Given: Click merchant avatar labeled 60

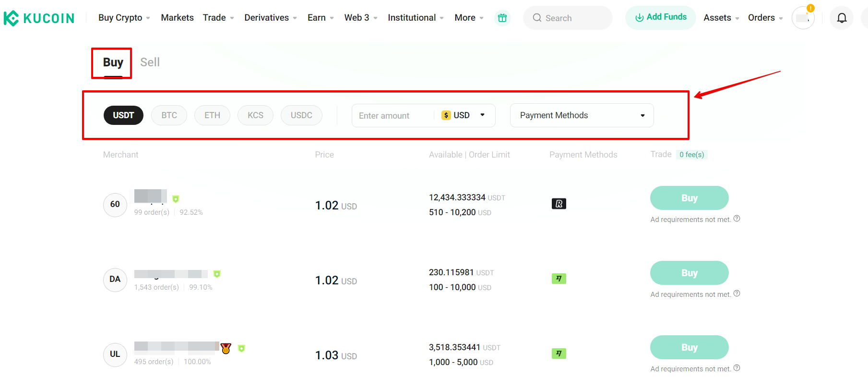Looking at the screenshot, I should (115, 205).
